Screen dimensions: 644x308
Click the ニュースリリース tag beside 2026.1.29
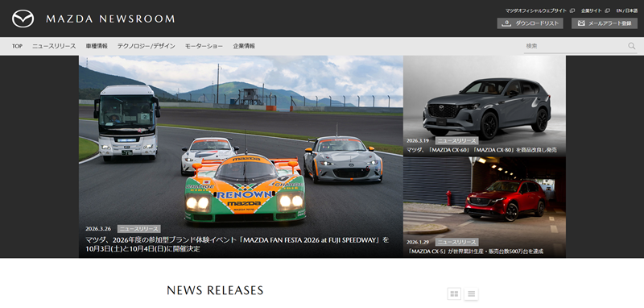pos(456,242)
